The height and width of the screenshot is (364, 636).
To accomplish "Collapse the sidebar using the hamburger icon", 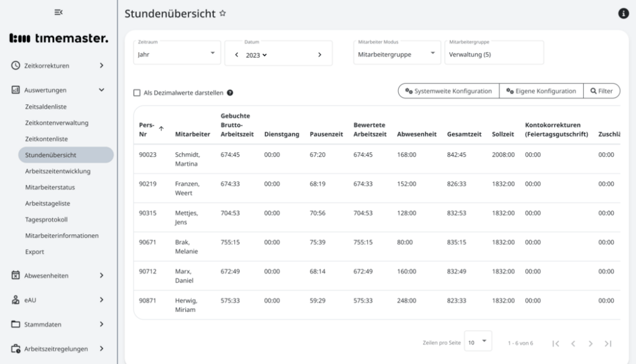I will [x=58, y=12].
